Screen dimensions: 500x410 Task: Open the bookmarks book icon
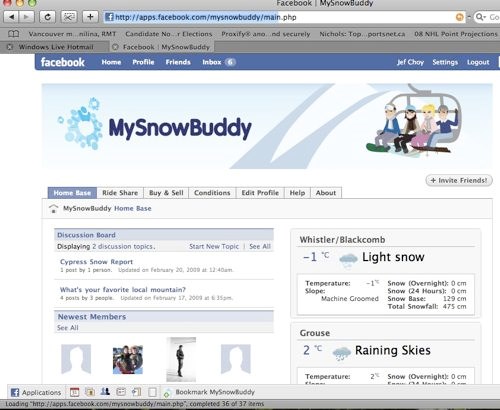[13, 34]
